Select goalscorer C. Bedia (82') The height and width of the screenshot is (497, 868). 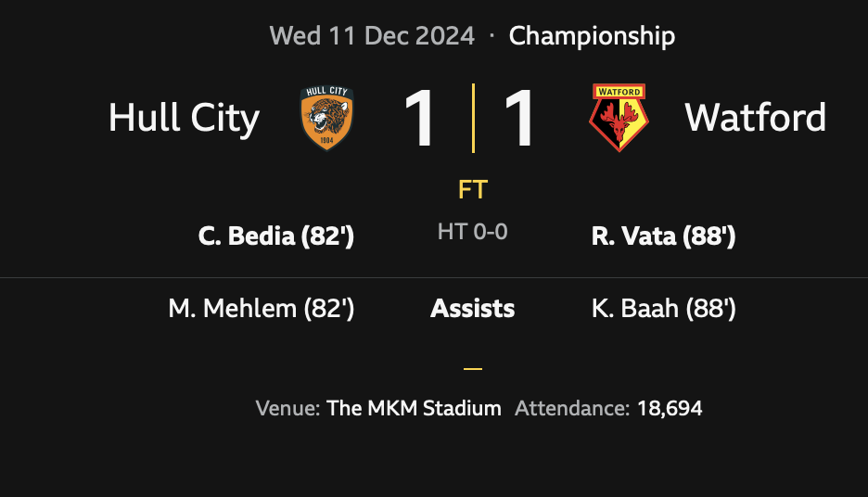click(276, 237)
